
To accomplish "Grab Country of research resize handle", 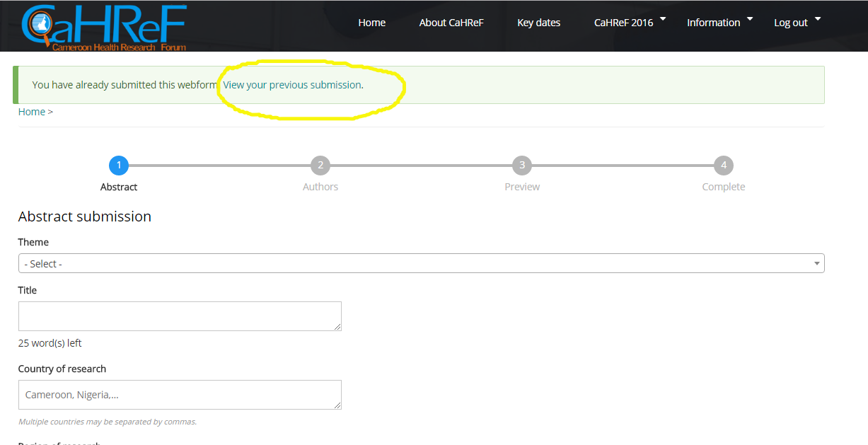I will pos(337,405).
